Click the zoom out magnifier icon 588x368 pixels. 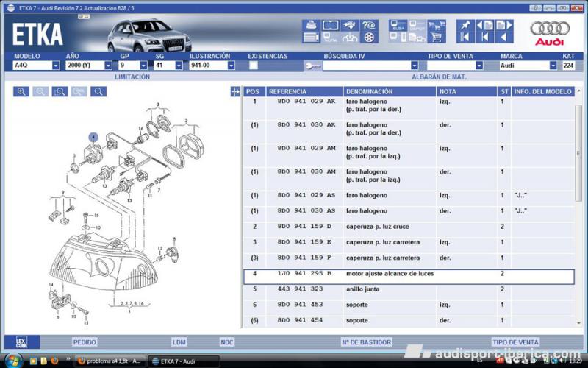click(40, 91)
